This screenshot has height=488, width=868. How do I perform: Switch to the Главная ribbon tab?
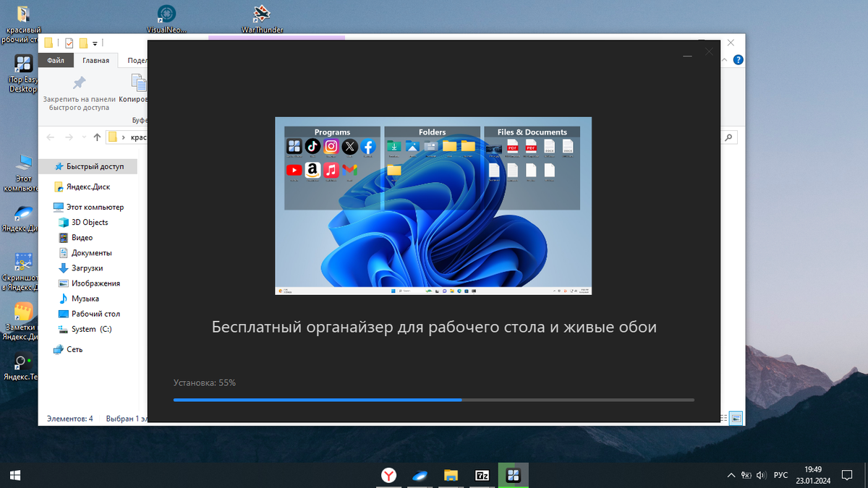click(95, 61)
